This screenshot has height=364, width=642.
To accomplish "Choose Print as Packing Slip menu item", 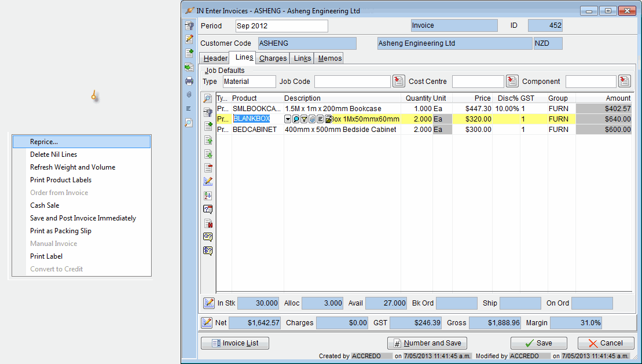I will (61, 231).
